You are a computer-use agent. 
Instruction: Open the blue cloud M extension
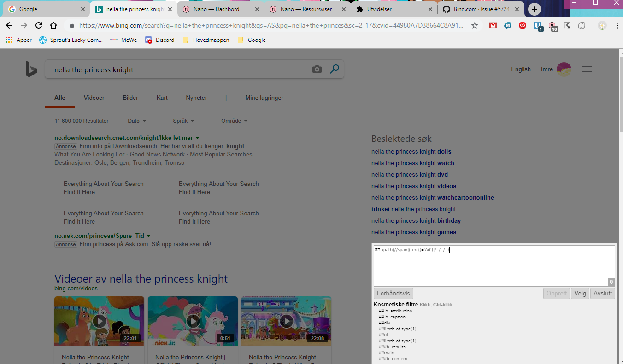coord(508,26)
